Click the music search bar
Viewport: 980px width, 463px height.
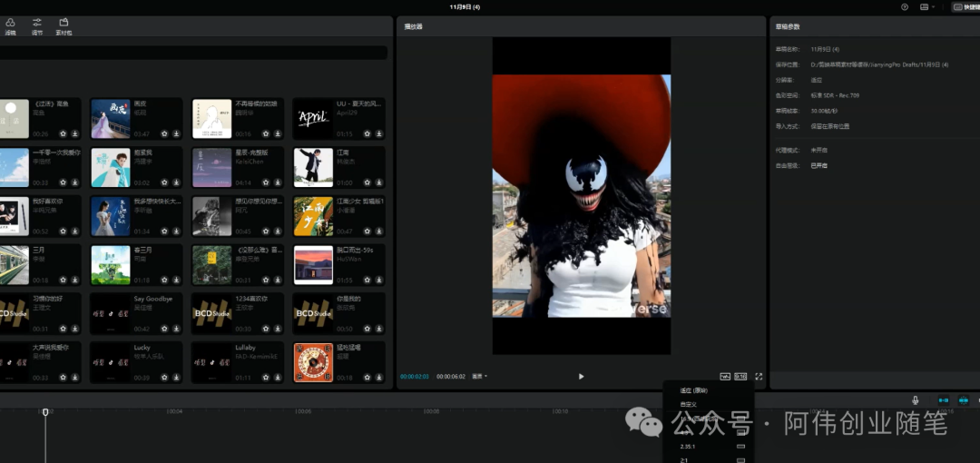[x=193, y=53]
